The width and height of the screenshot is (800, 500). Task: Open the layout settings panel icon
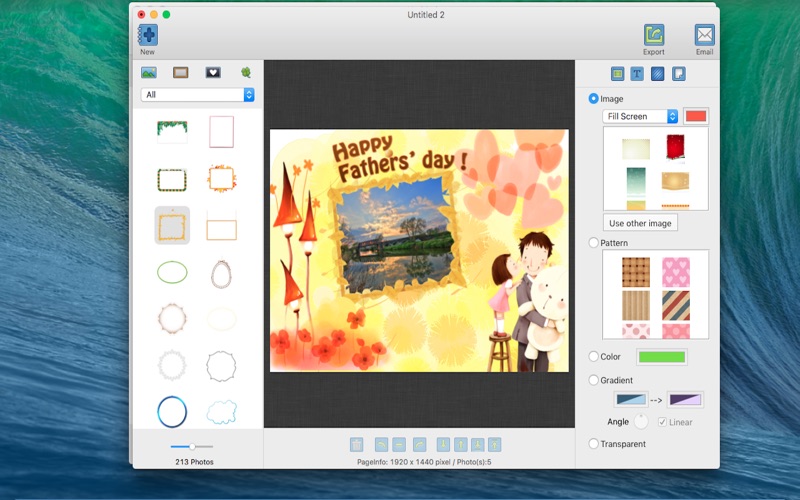617,74
